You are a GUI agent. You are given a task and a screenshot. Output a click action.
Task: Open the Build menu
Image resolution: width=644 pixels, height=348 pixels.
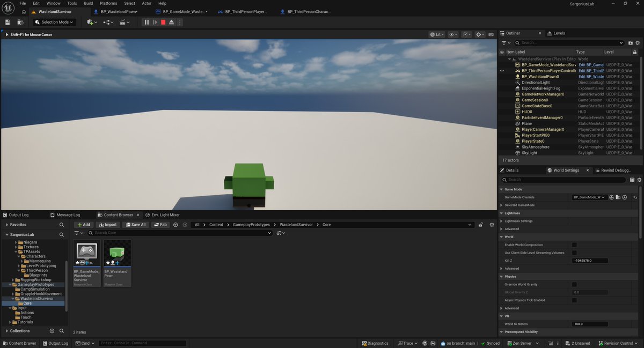[89, 3]
